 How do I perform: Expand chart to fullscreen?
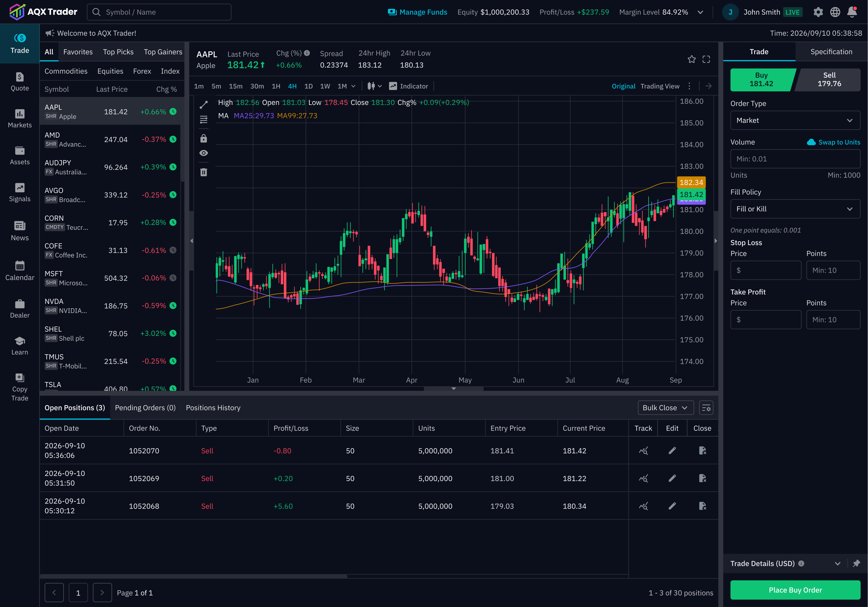[x=706, y=59]
